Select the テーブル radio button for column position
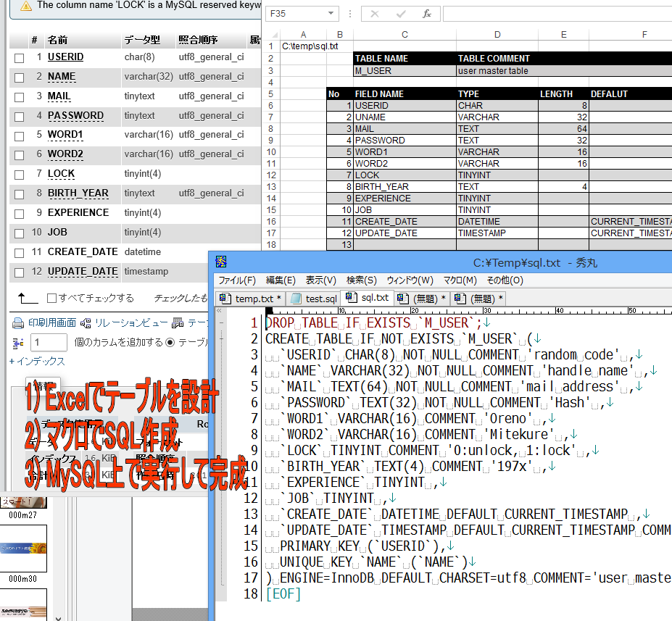This screenshot has width=672, height=621. [x=170, y=343]
